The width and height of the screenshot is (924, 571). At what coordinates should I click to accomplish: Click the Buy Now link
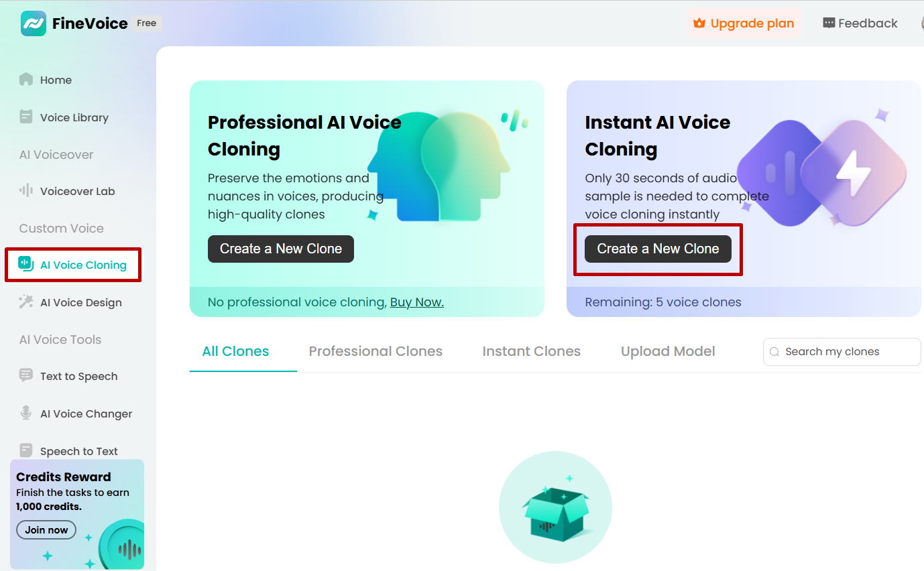(x=416, y=302)
